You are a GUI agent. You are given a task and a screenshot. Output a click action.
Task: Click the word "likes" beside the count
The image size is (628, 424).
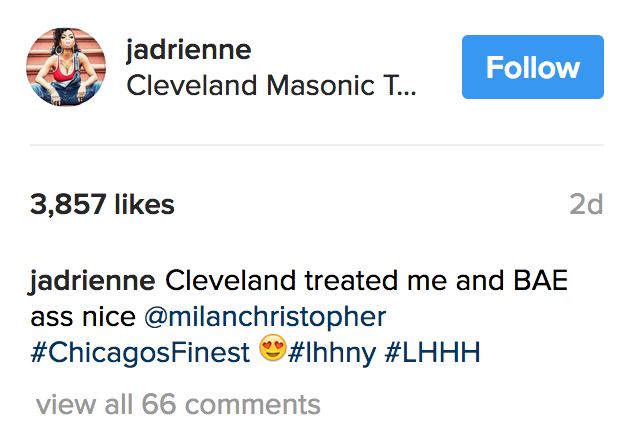(x=144, y=205)
